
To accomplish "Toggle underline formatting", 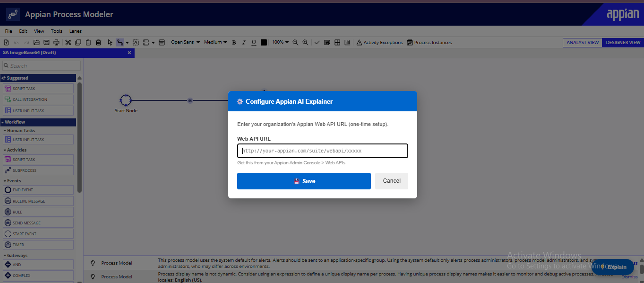I will click(x=254, y=42).
